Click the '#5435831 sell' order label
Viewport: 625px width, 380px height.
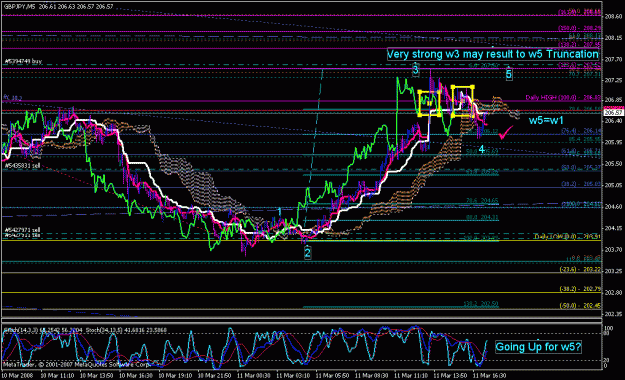[x=22, y=165]
